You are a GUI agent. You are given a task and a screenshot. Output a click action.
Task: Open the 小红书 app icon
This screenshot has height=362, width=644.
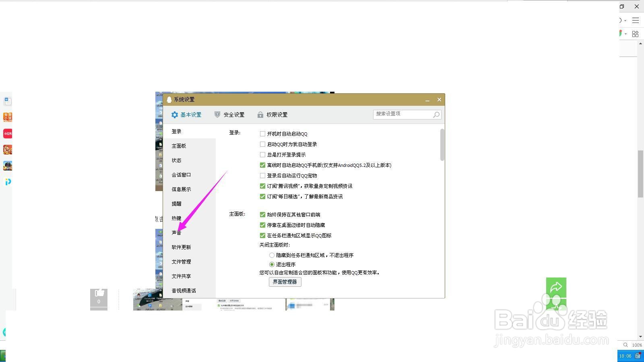pos(8,133)
